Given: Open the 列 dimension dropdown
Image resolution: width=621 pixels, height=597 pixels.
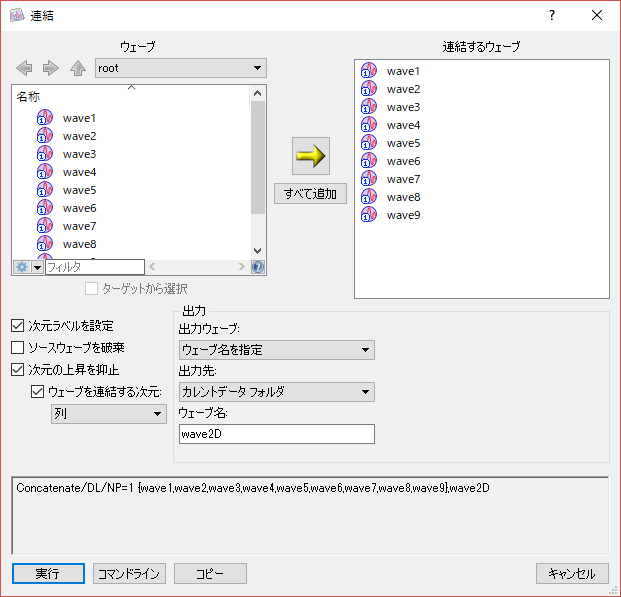Looking at the screenshot, I should coord(109,414).
